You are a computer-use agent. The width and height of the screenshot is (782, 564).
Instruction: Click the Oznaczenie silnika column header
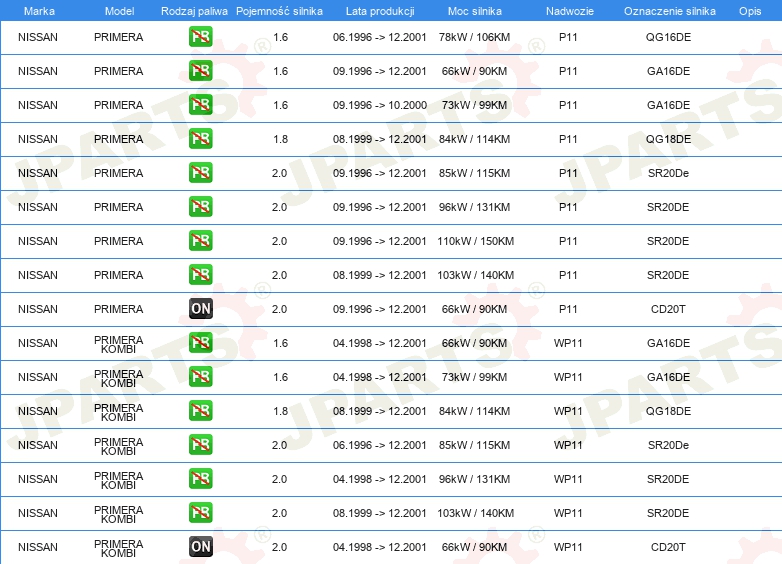pos(670,11)
